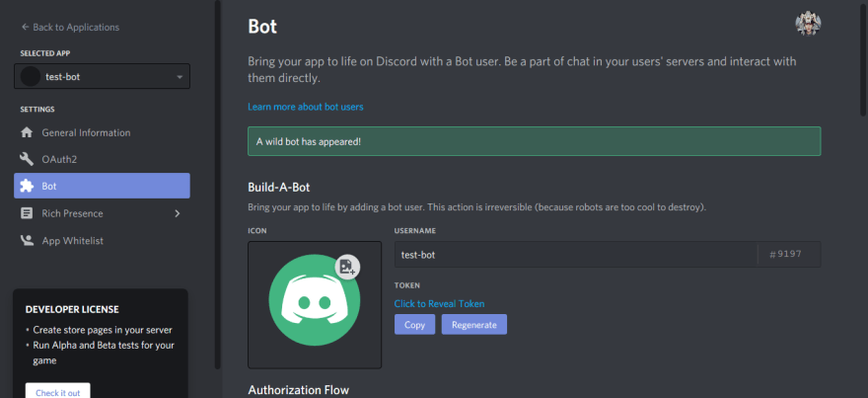Click the #9197 discriminator tag
Image resolution: width=868 pixels, height=398 pixels.
coord(785,255)
